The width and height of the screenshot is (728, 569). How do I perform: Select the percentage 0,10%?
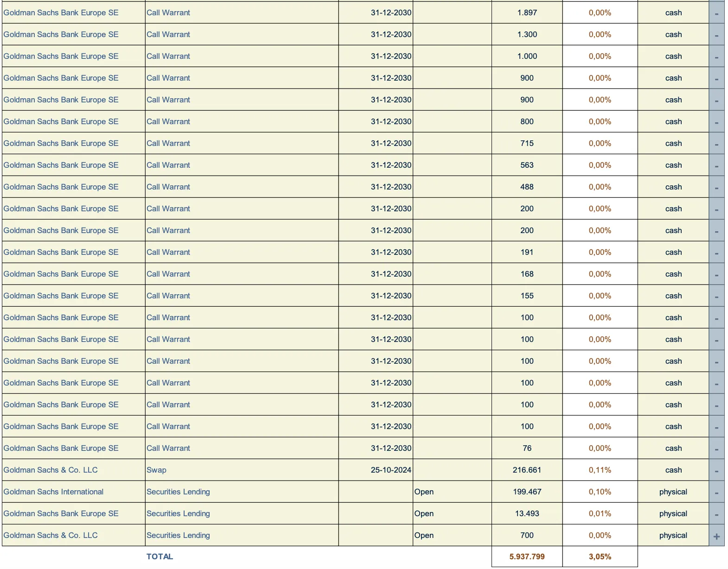point(600,492)
